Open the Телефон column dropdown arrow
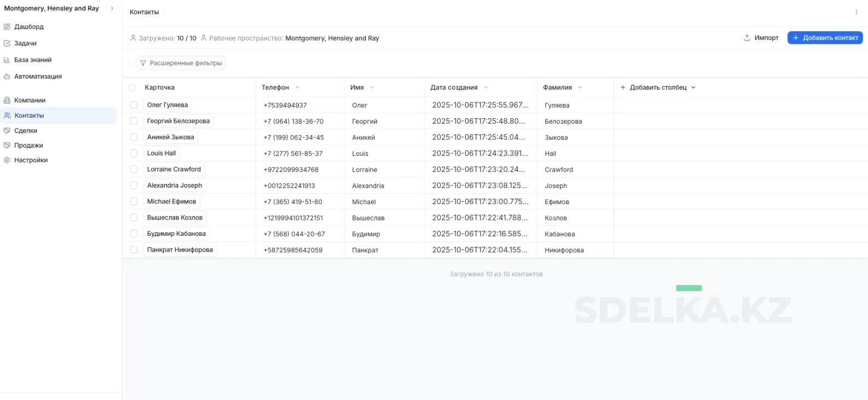This screenshot has width=868, height=400. coord(298,88)
